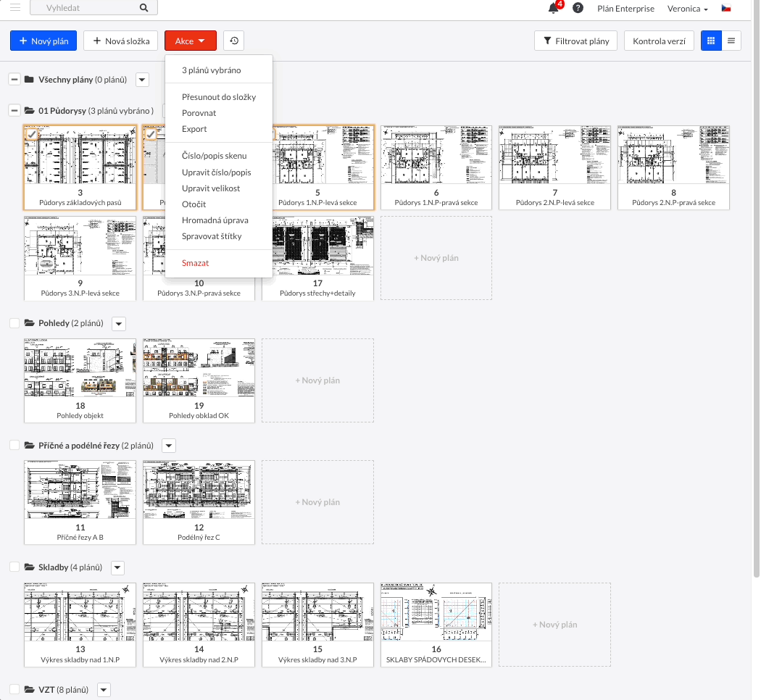Screen dimensions: 761x700
Task: Check the Skladby folder checkbox
Action: (x=14, y=567)
